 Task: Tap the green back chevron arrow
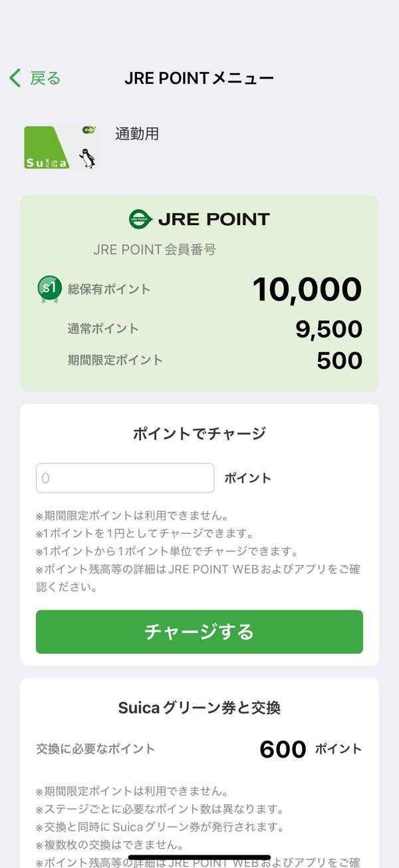(x=15, y=79)
